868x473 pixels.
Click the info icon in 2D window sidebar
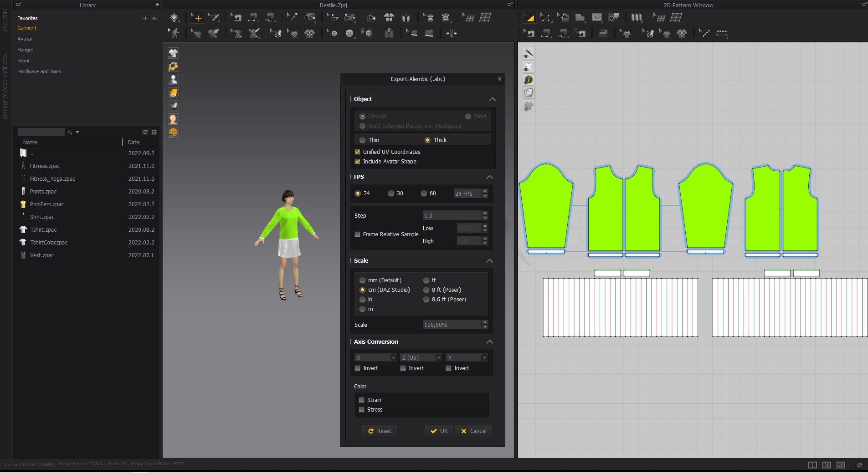click(x=529, y=80)
